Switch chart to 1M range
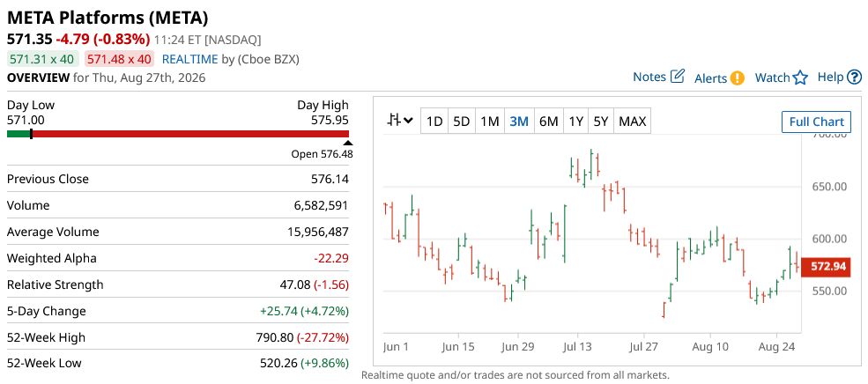868x384 pixels. (x=489, y=122)
